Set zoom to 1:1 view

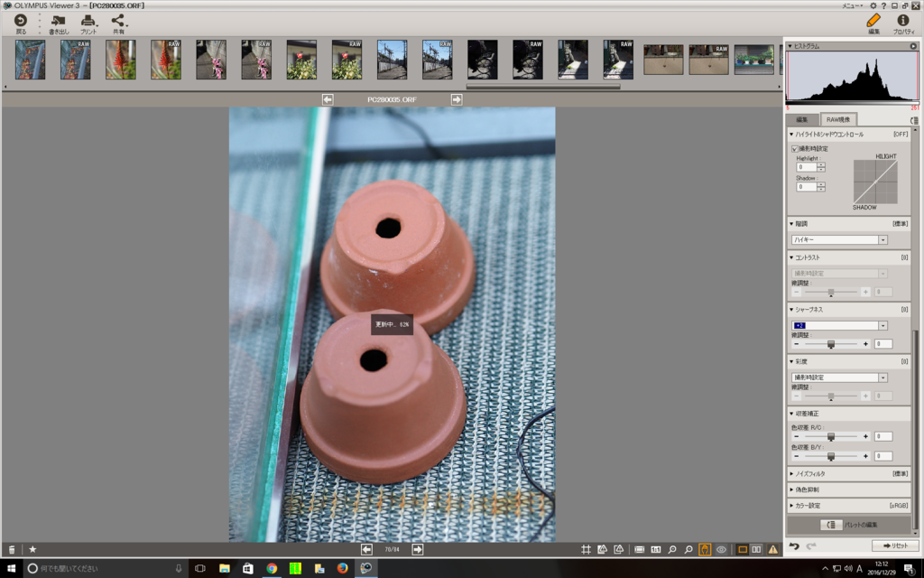click(x=655, y=549)
